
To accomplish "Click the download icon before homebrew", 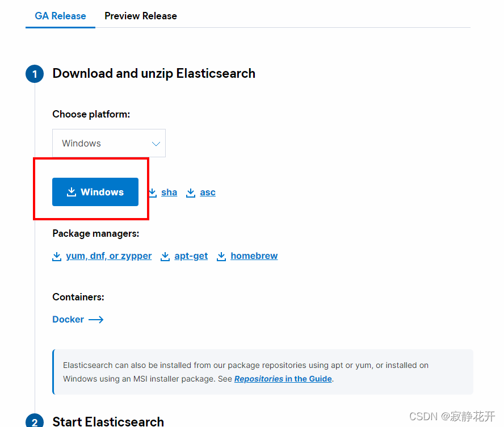I will [x=221, y=256].
